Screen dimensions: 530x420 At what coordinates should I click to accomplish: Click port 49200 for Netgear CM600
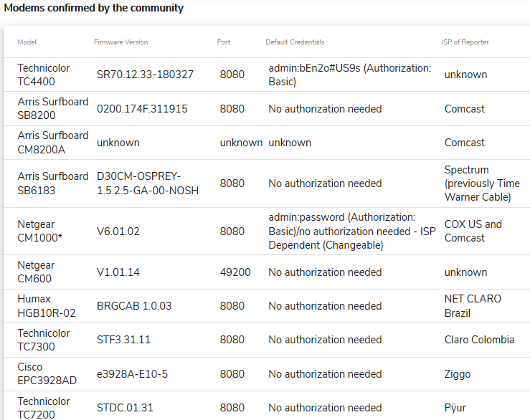pyautogui.click(x=235, y=272)
